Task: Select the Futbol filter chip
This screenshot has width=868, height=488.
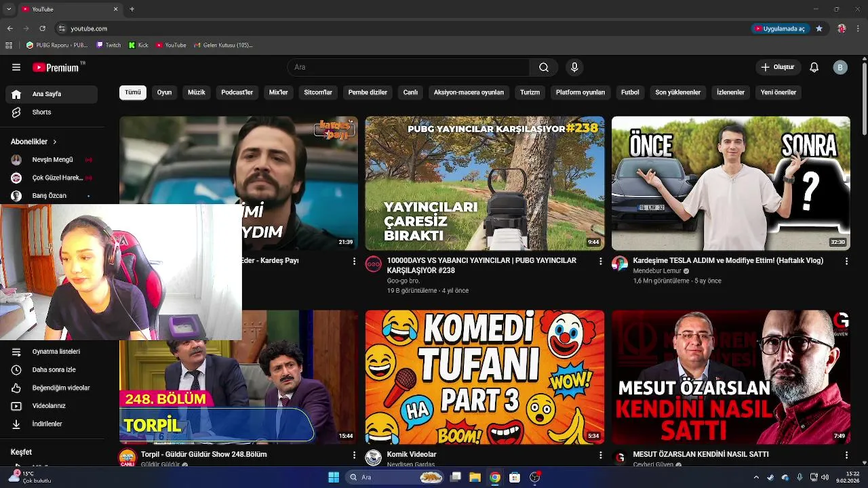Action: click(x=630, y=92)
